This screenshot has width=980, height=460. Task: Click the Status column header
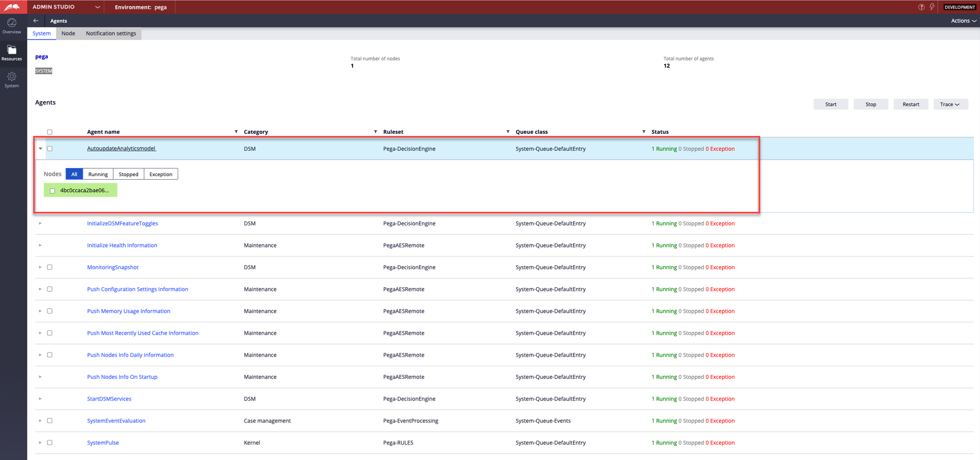pos(660,132)
